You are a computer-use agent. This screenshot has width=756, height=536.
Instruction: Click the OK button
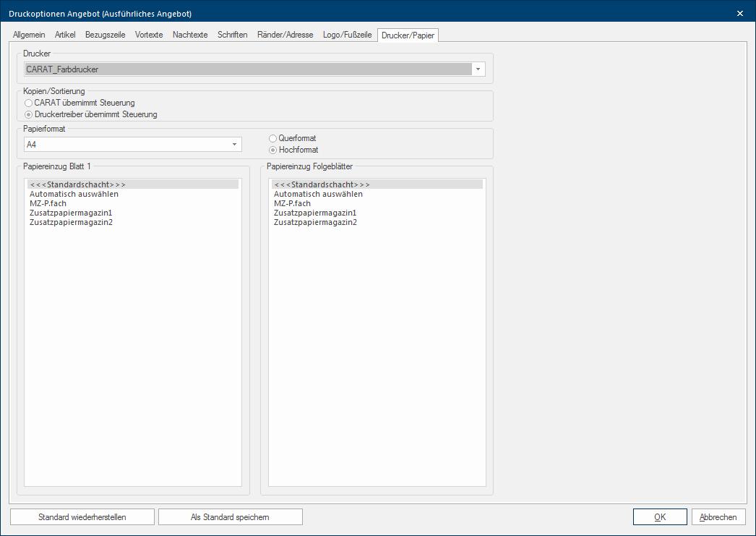(x=659, y=516)
